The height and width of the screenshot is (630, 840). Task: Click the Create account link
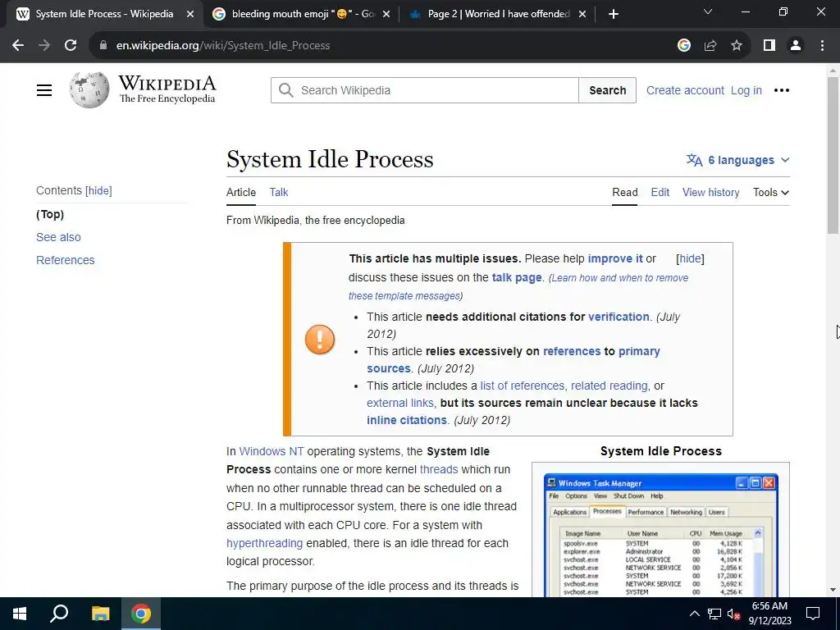(x=685, y=90)
